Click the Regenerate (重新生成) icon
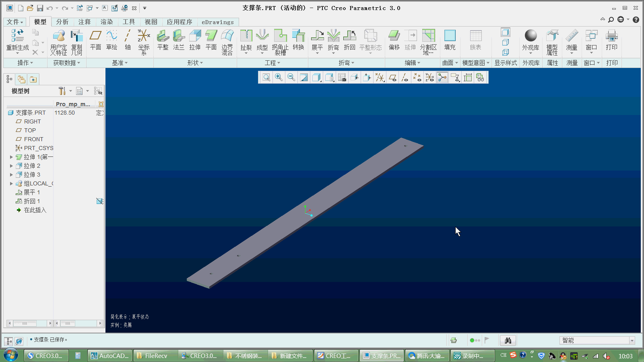Screen dimensions: 644x362 pos(17,35)
